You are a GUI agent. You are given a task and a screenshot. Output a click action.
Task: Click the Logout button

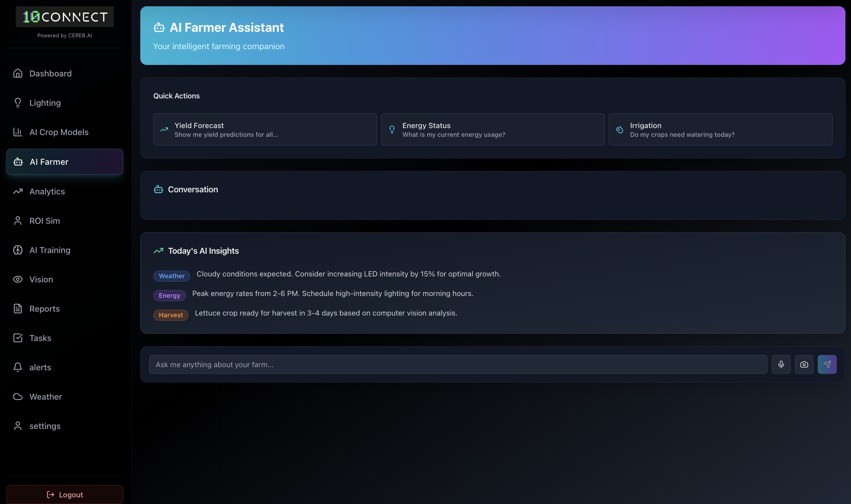tap(64, 494)
